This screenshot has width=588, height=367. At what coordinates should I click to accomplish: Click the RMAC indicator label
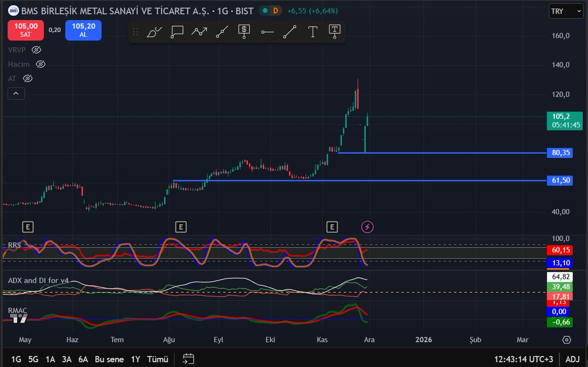click(18, 310)
